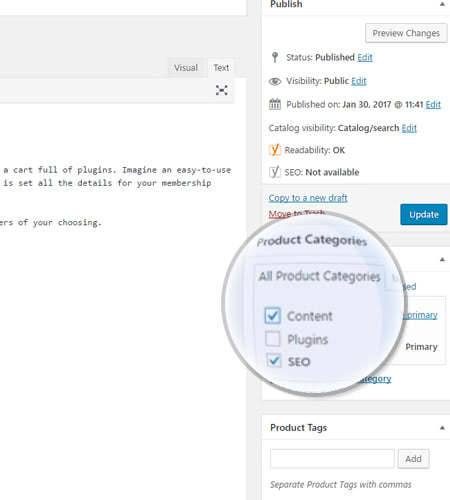Click the blue Update button
Viewport: 450px width, 500px height.
point(424,214)
